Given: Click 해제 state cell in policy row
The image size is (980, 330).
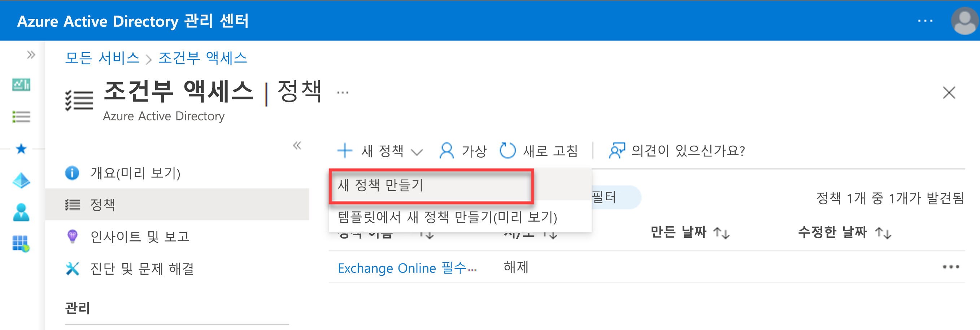Looking at the screenshot, I should [x=516, y=267].
